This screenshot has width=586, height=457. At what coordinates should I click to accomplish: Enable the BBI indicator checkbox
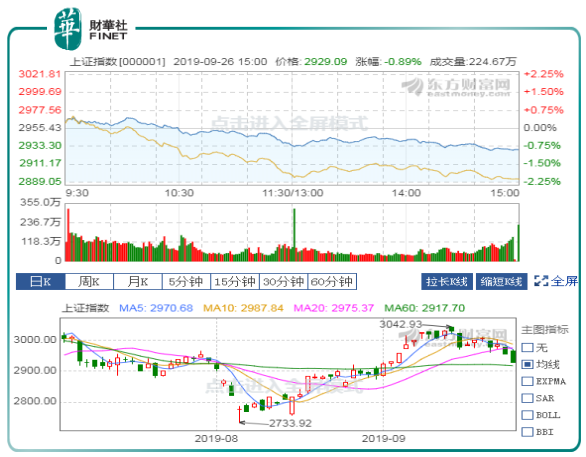point(527,432)
